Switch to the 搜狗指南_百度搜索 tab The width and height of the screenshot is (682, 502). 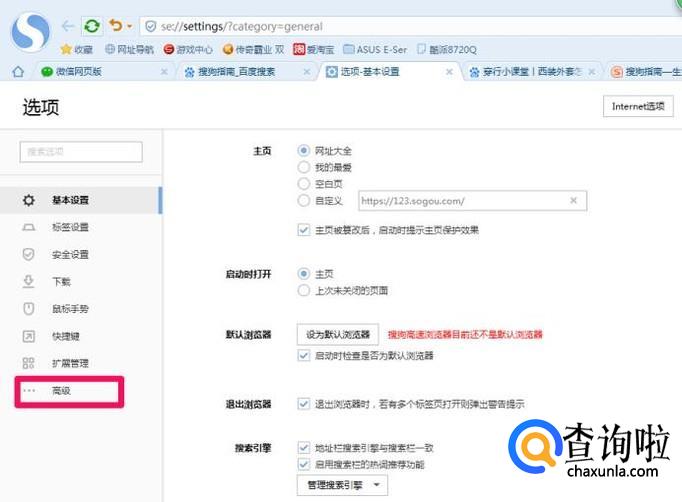[245, 71]
